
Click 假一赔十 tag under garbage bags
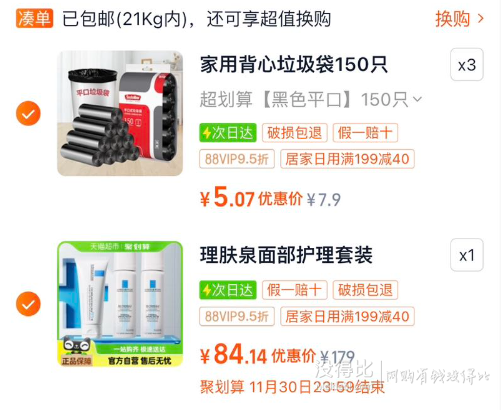(x=365, y=133)
